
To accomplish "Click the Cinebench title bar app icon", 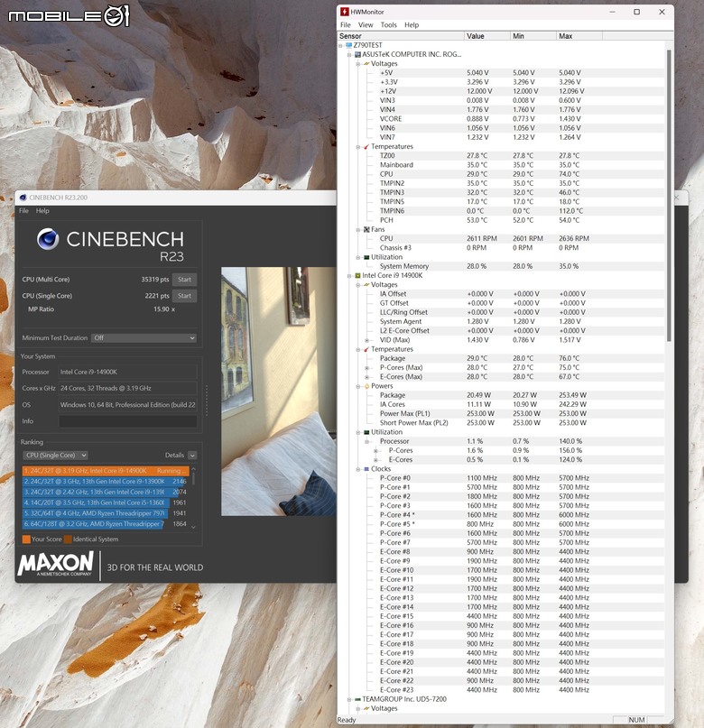I will coord(23,198).
